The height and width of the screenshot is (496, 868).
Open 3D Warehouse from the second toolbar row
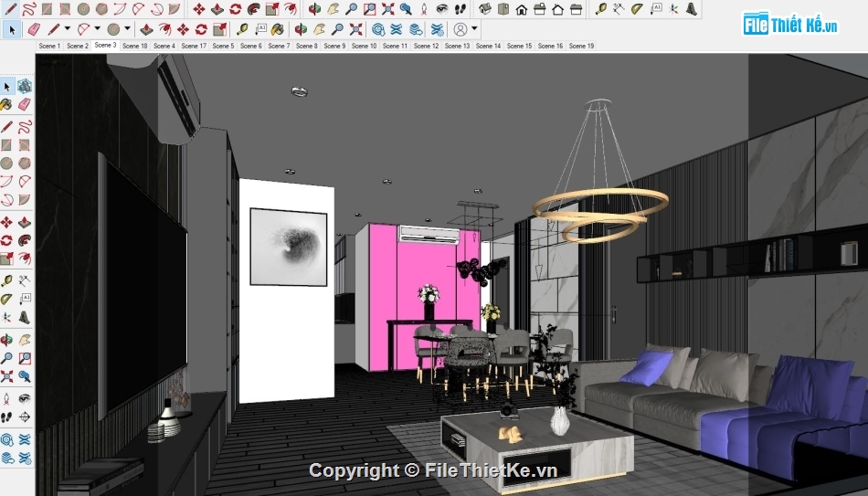pyautogui.click(x=378, y=29)
